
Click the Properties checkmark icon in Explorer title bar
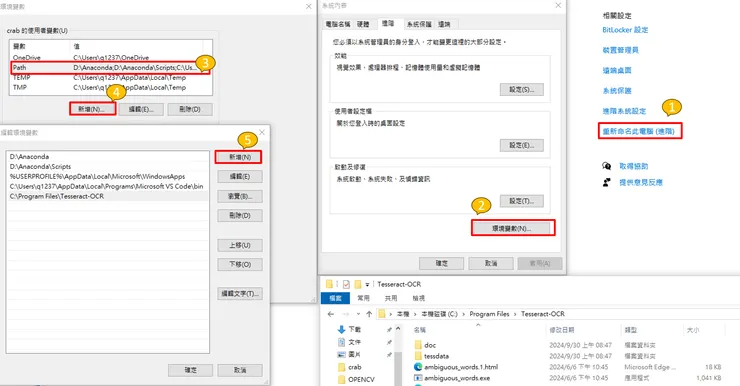(346, 284)
